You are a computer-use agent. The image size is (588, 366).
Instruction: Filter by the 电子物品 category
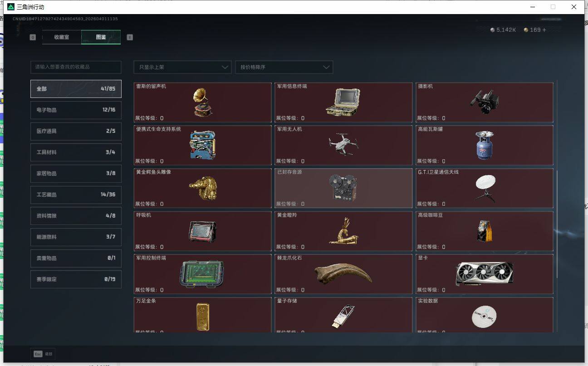point(76,110)
